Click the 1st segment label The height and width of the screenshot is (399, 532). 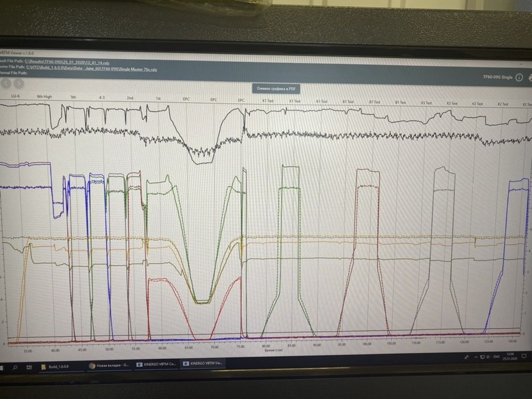pos(158,99)
